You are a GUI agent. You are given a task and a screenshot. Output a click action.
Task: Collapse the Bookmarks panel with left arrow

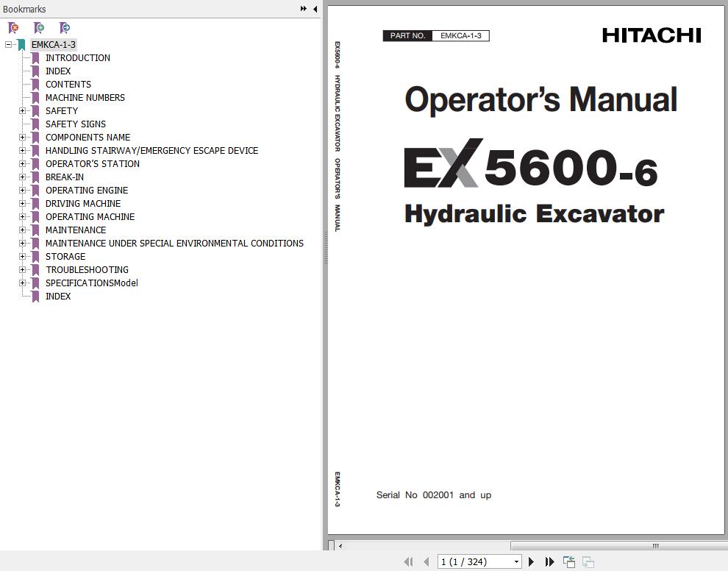click(315, 9)
